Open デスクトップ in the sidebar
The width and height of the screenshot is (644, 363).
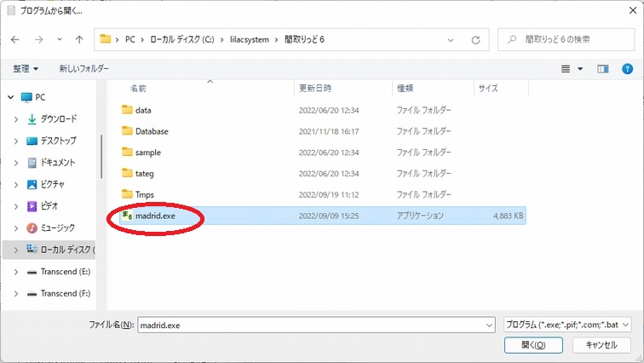click(x=58, y=141)
